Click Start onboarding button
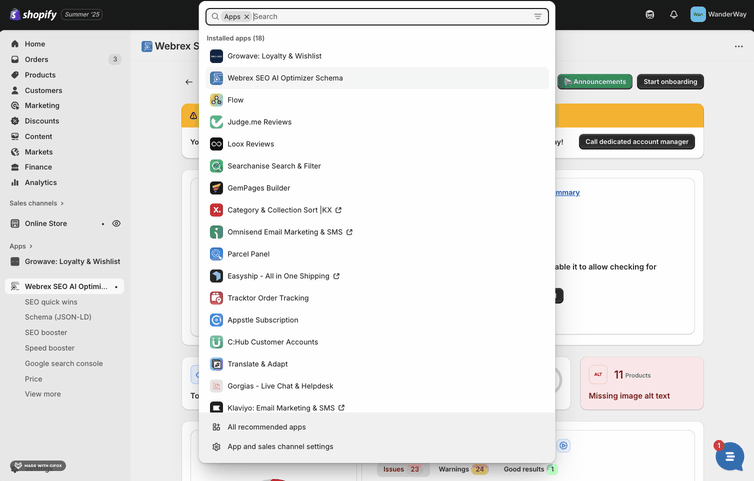Viewport: 754px width, 481px height. tap(670, 82)
